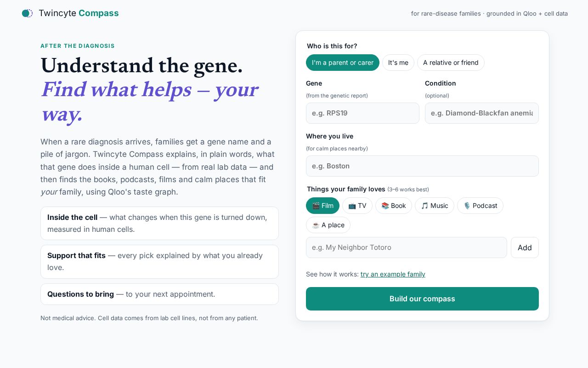Choose the "It's me" option
The width and height of the screenshot is (588, 368).
398,63
